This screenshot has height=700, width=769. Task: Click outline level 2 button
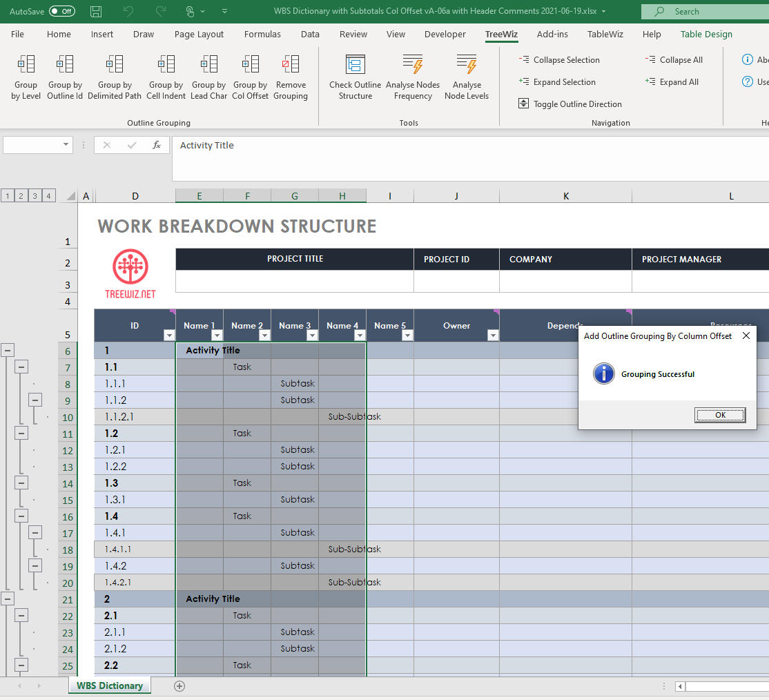(x=21, y=196)
